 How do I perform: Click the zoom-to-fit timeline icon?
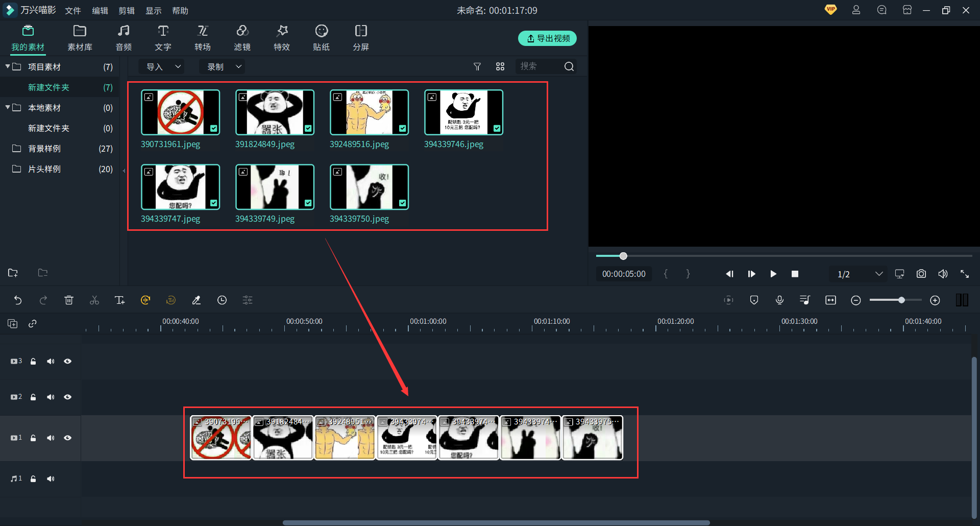(830, 300)
